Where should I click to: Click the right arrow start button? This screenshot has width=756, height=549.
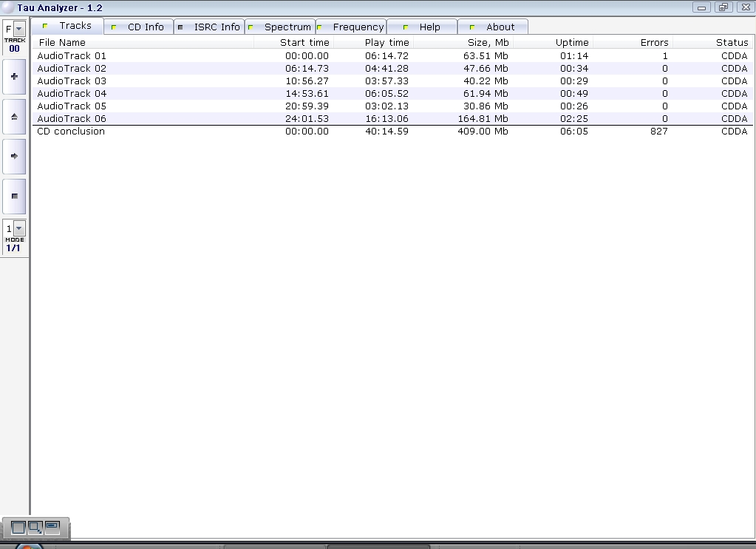click(x=14, y=157)
